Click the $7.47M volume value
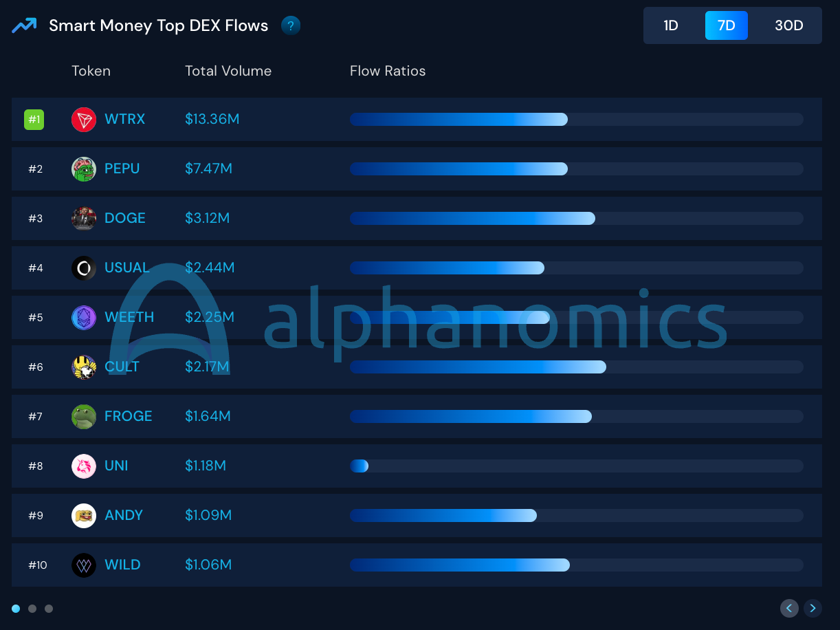 (x=209, y=169)
